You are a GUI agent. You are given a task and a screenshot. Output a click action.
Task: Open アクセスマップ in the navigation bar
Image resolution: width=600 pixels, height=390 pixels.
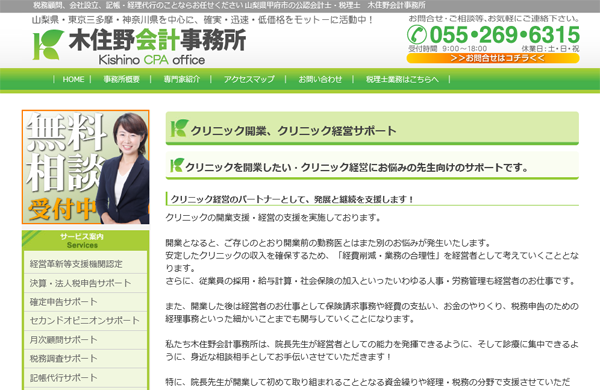click(x=249, y=79)
